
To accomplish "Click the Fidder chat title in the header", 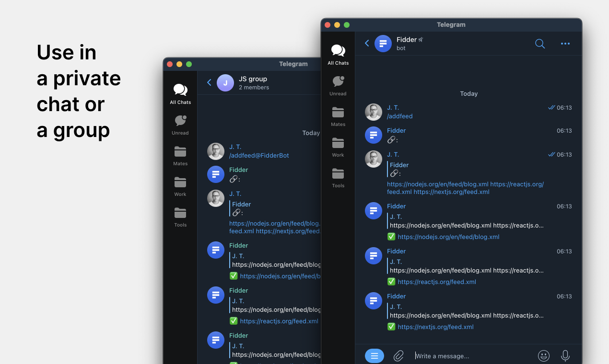I will tap(407, 40).
